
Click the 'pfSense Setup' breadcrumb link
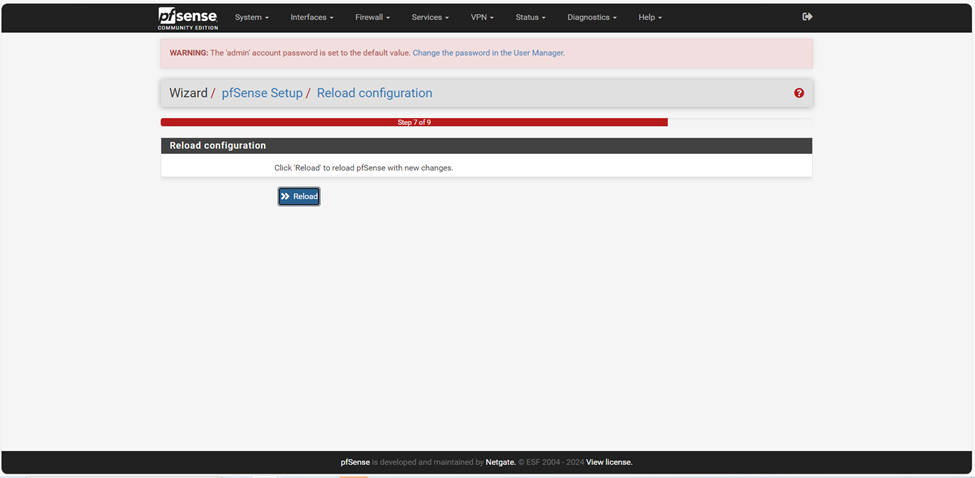(261, 93)
